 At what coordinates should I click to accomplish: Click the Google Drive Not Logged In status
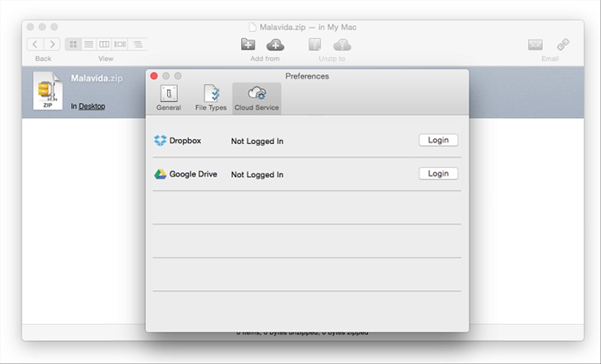pos(257,175)
